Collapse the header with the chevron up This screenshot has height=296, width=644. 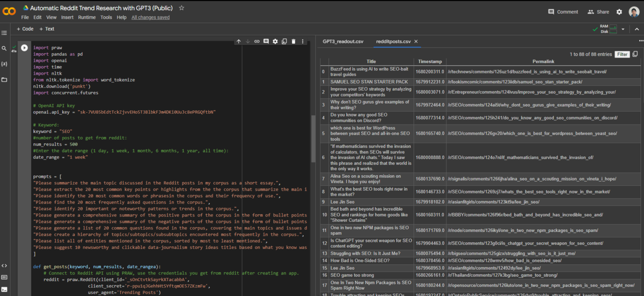tap(636, 29)
